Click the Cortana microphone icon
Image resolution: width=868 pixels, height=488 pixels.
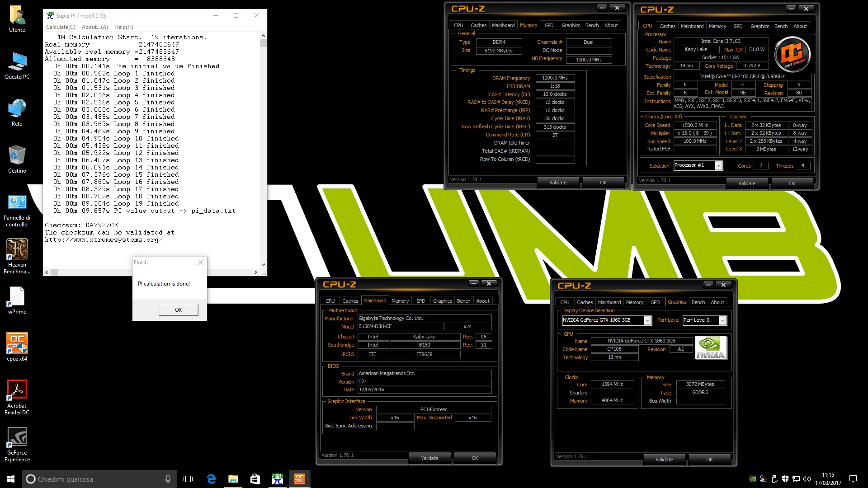pos(168,479)
